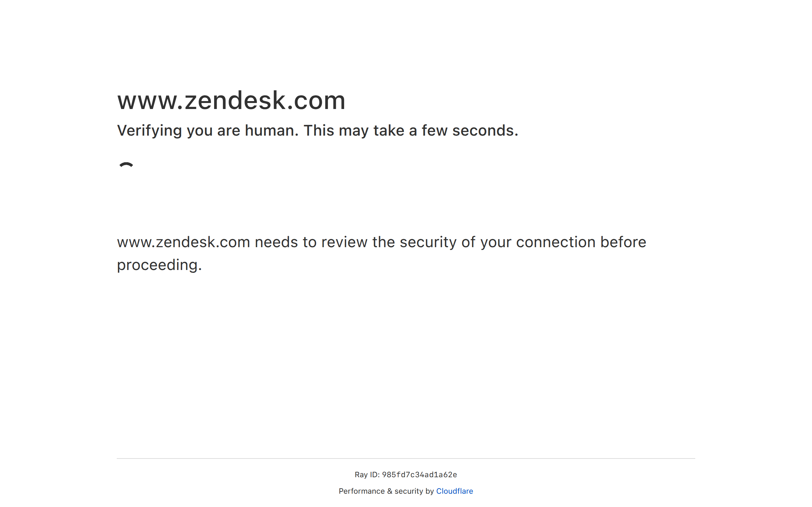Click the horizontal divider line above the footer

point(406,459)
